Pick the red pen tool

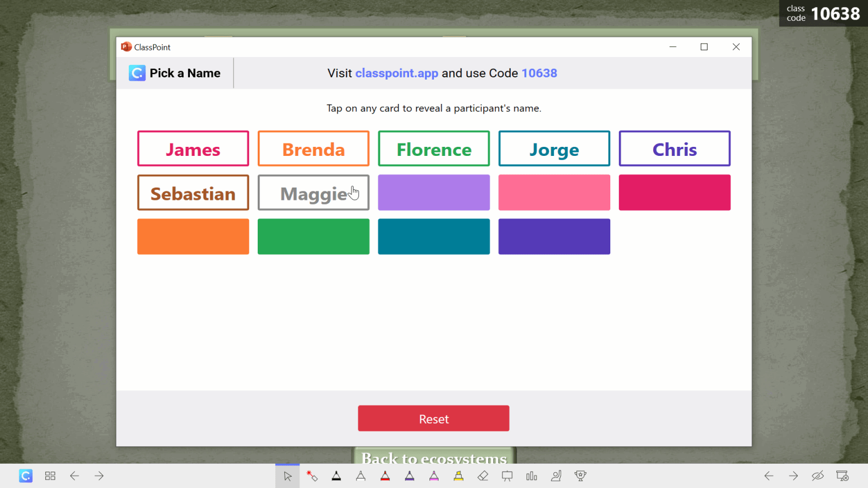click(385, 476)
